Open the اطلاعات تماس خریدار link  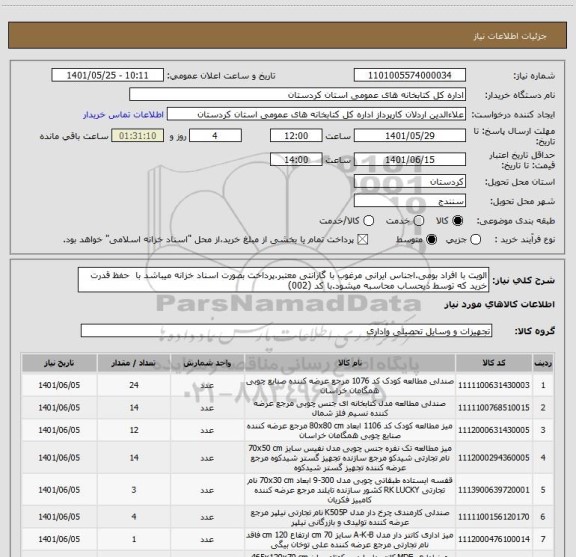pyautogui.click(x=123, y=115)
